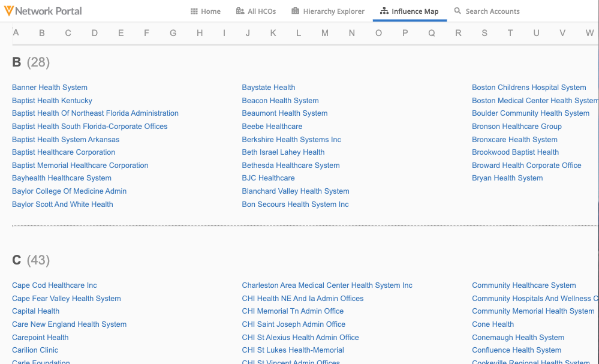
Task: Click the All HCOs building icon
Action: point(240,11)
